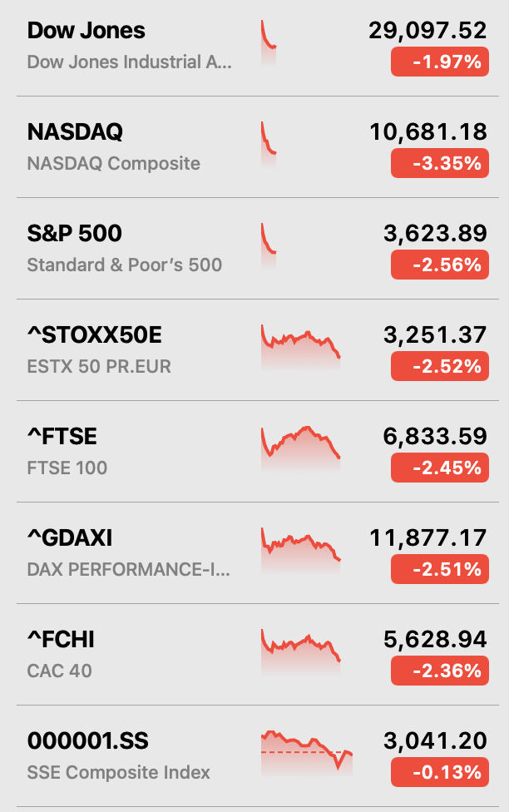
Task: Toggle the FTSE -2.45% change badge
Action: [440, 468]
